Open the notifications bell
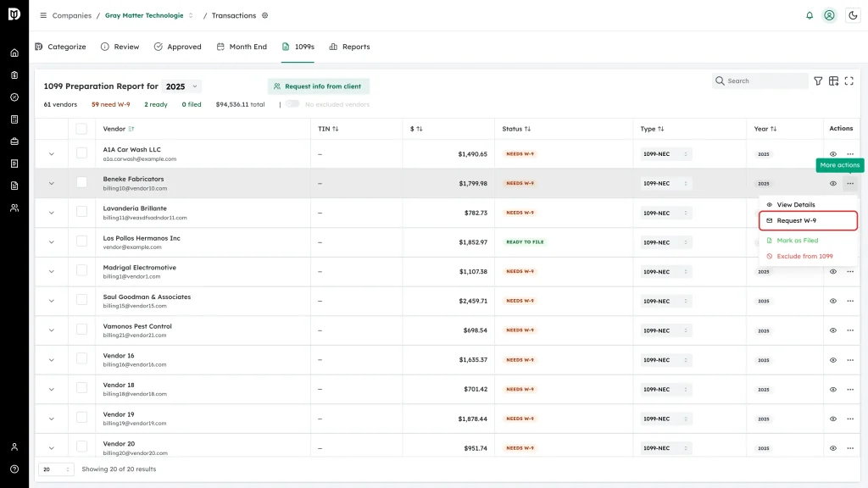The width and height of the screenshot is (868, 488). (x=810, y=15)
